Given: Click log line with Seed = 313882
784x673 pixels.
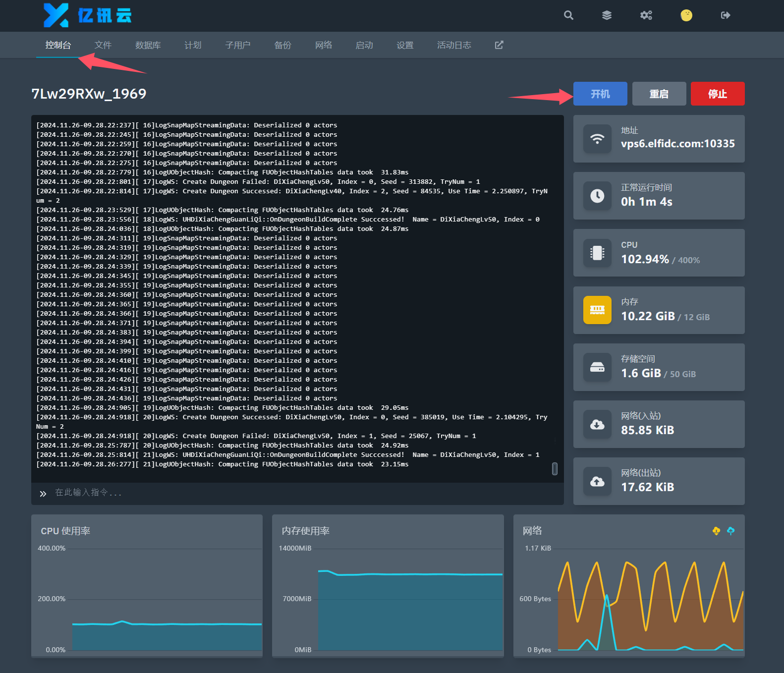Looking at the screenshot, I should tap(258, 182).
